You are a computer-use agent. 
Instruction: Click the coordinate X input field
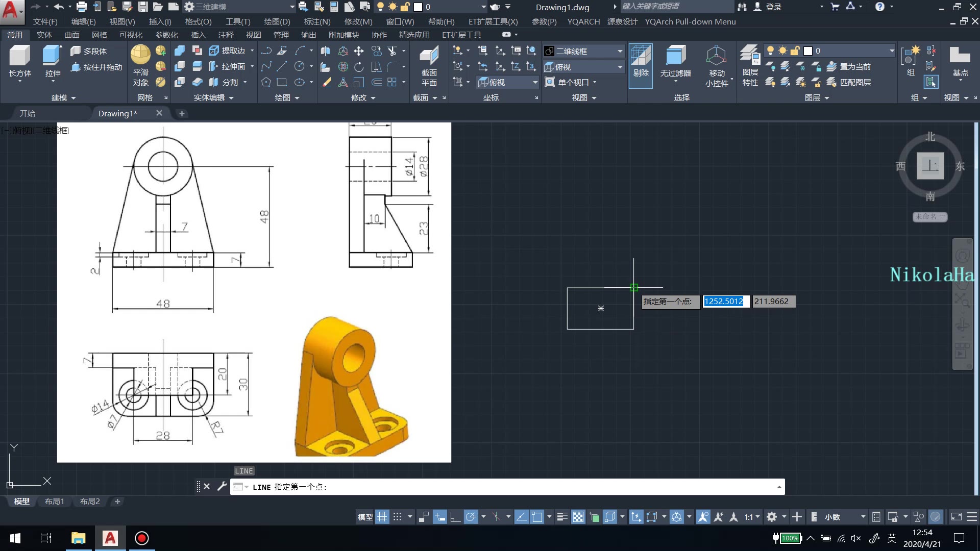pos(724,300)
